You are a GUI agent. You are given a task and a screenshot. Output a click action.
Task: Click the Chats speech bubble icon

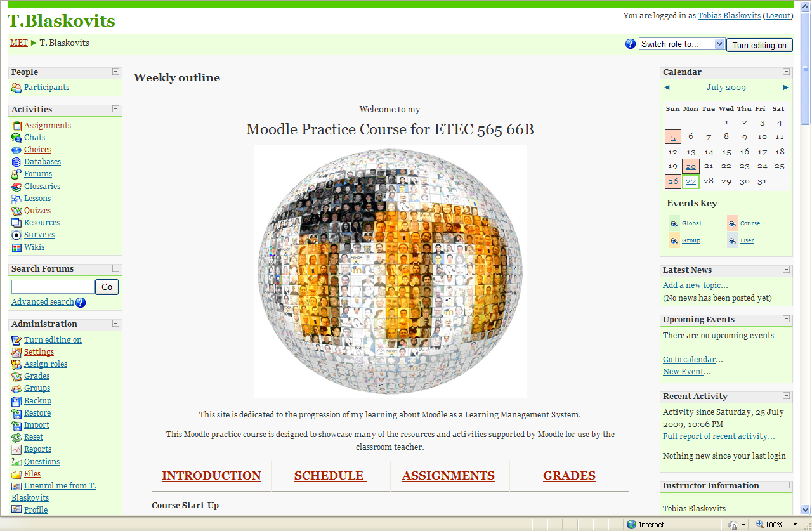(x=16, y=138)
